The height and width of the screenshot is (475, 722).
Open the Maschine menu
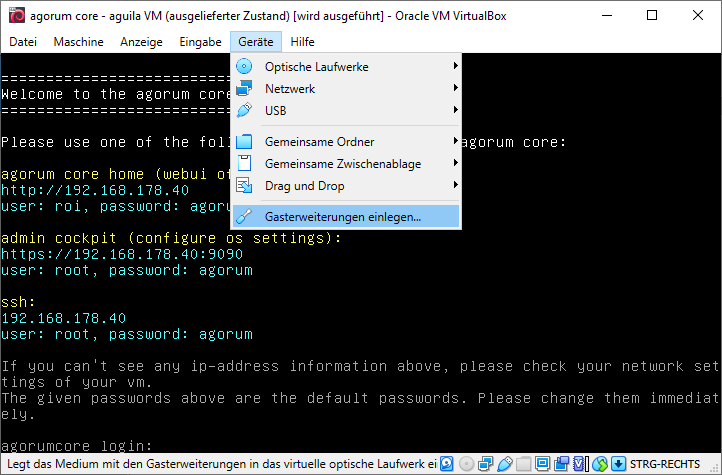point(78,42)
